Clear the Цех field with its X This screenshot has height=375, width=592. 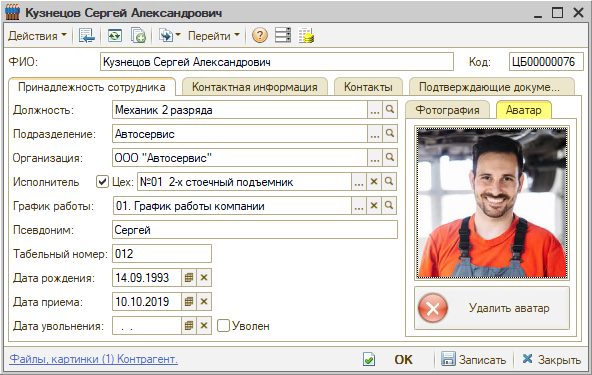pos(374,182)
